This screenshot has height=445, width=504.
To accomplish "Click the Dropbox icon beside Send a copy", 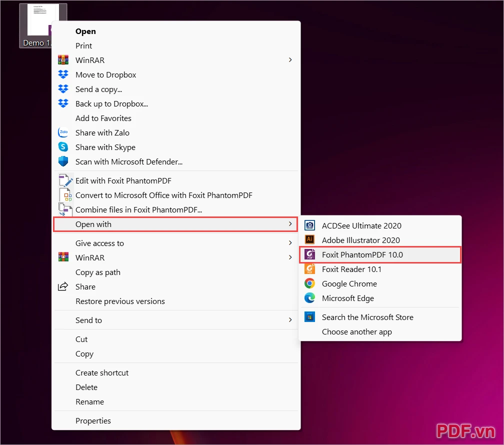I will coord(63,89).
